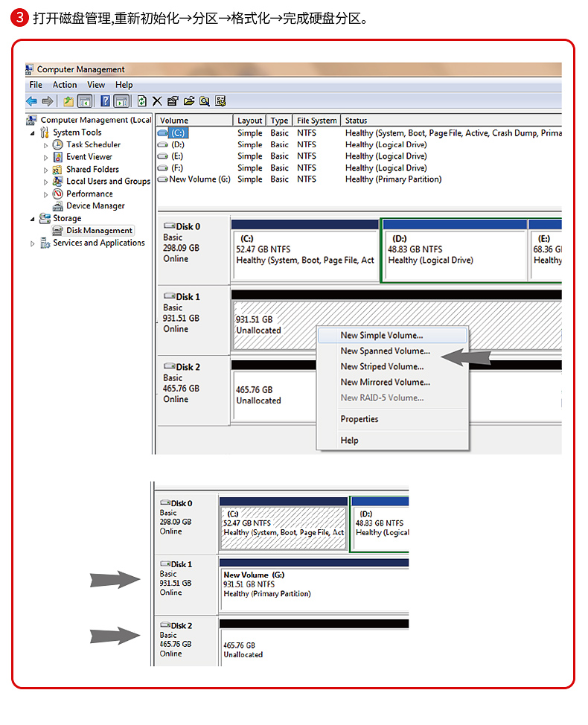Select the (F:) row in volume list
Image resolution: width=588 pixels, height=725 pixels.
pyautogui.click(x=359, y=167)
